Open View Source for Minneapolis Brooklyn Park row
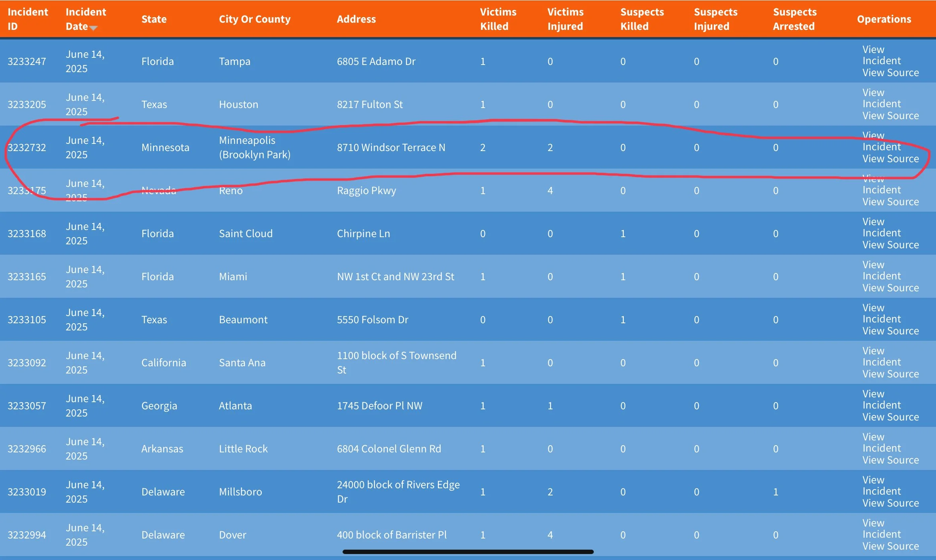Viewport: 936px width, 560px height. [890, 159]
